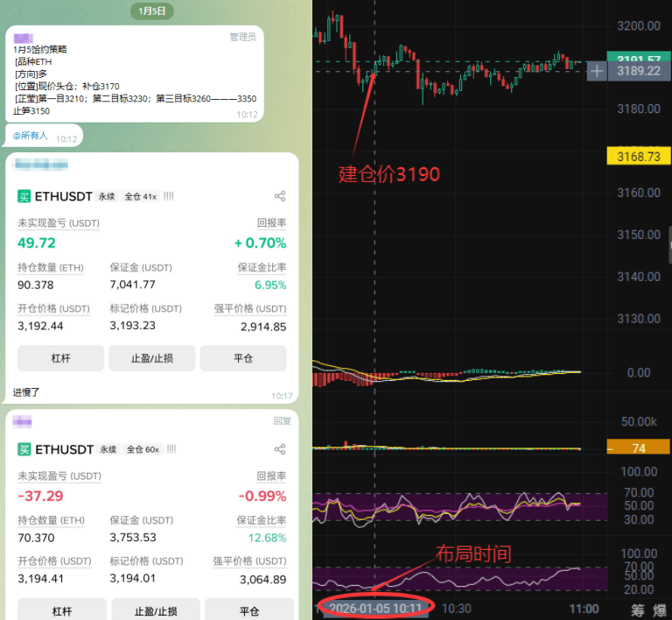This screenshot has width=672, height=620.
Task: Click the 管理员 admin label
Action: coord(243,38)
